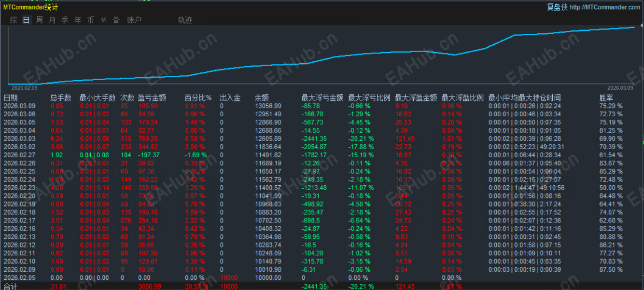Sort by the 余额 column header

(x=262, y=97)
